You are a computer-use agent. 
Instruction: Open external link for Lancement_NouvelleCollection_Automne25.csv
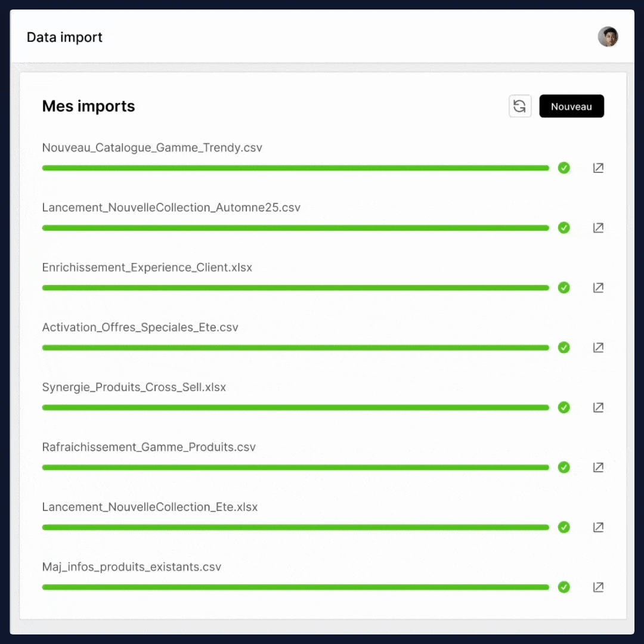click(x=598, y=228)
